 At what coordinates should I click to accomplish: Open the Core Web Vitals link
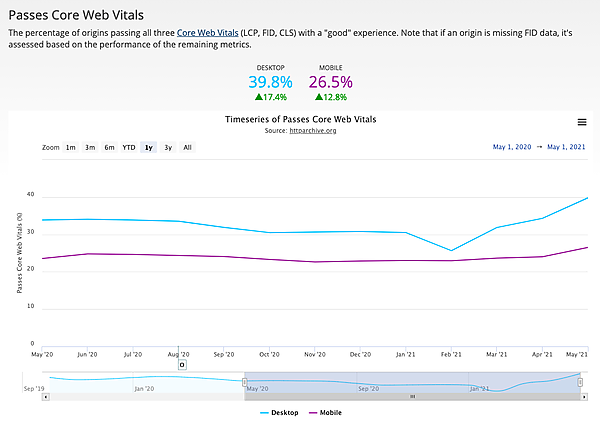tap(208, 33)
